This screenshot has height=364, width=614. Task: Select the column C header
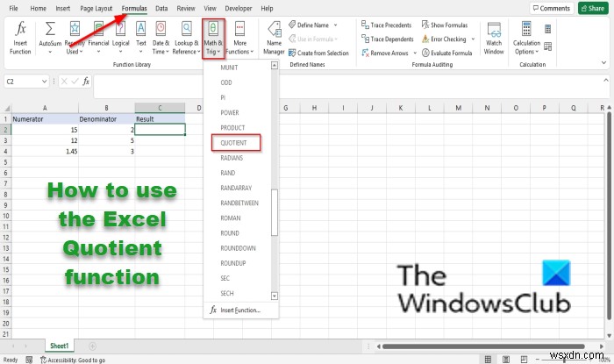[160, 108]
